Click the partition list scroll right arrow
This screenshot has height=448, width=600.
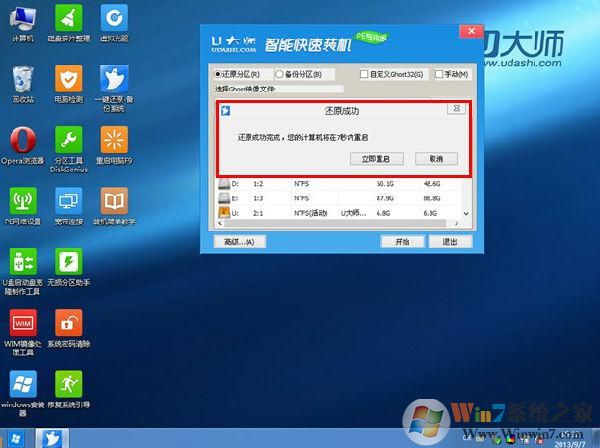pos(456,223)
